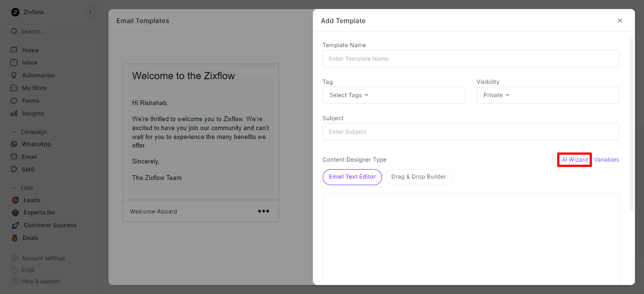This screenshot has width=644, height=294.
Task: Click the SMS chat bubble icon
Action: (x=14, y=170)
